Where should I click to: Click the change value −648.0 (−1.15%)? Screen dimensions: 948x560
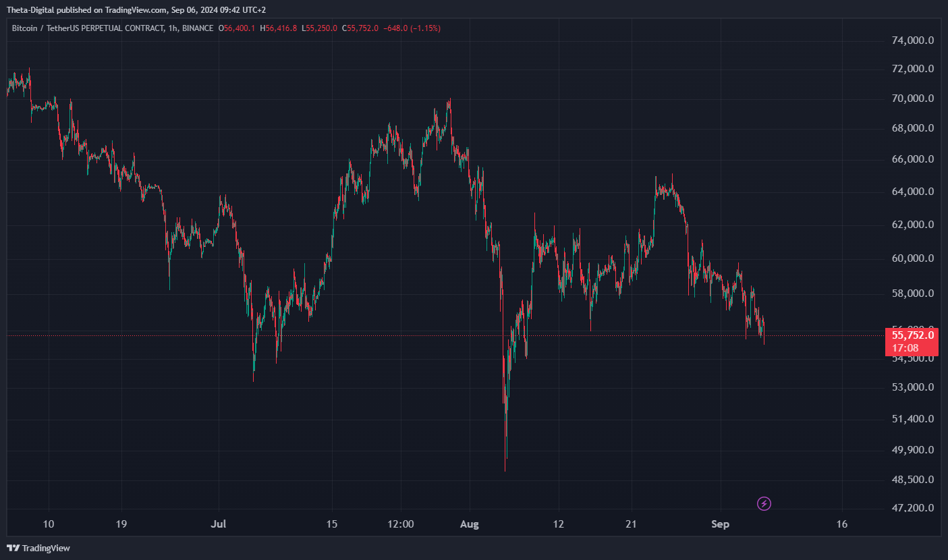click(412, 28)
